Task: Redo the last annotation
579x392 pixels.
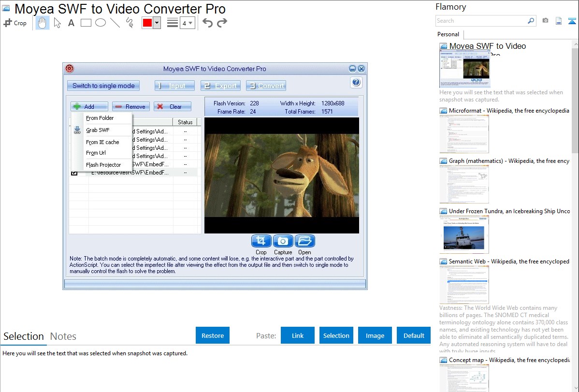Action: [x=222, y=23]
